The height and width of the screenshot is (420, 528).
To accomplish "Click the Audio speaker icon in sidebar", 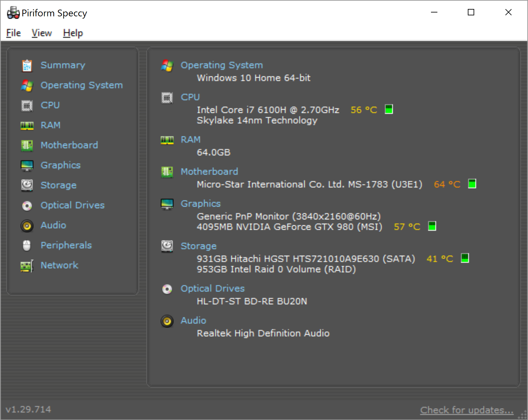I will click(27, 225).
